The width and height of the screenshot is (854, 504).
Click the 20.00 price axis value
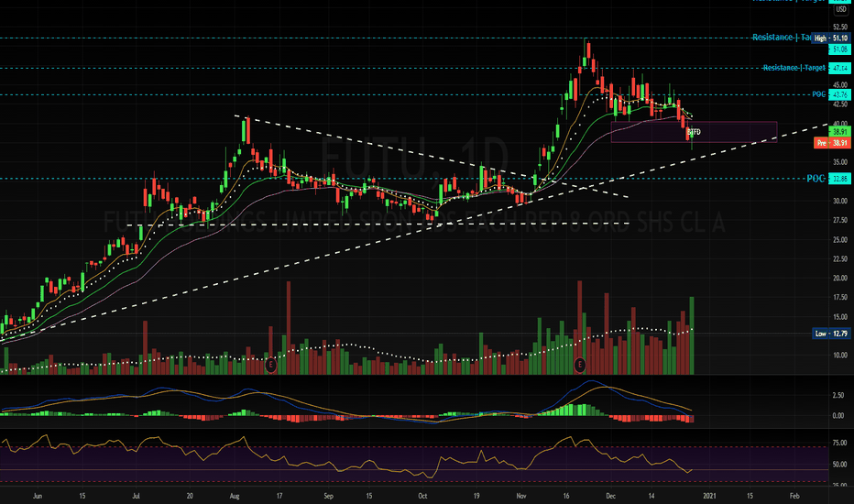pyautogui.click(x=840, y=278)
